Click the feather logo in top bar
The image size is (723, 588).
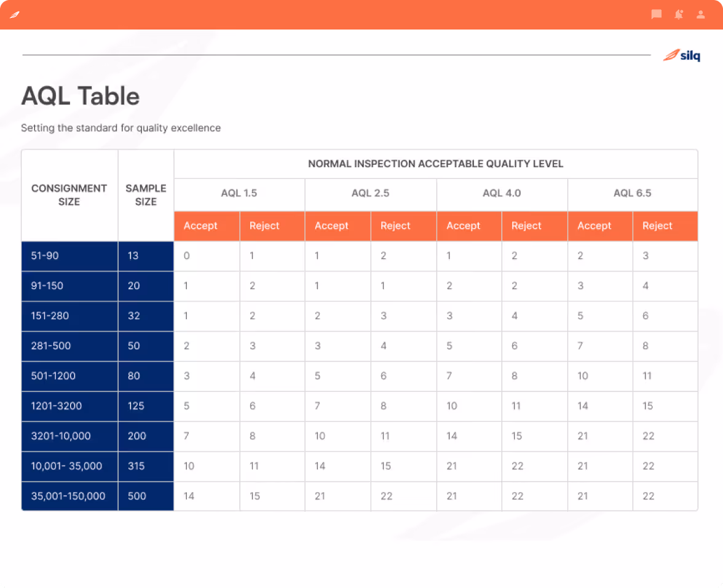click(15, 15)
